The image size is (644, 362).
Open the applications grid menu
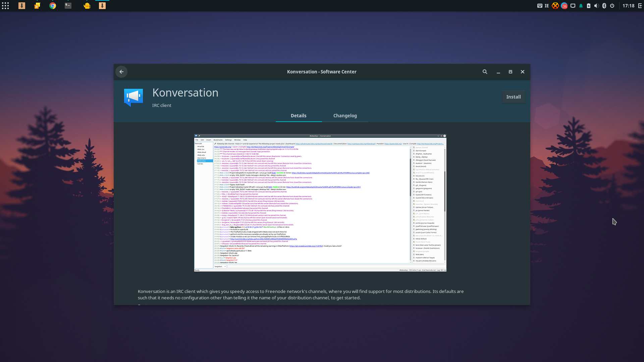click(5, 6)
